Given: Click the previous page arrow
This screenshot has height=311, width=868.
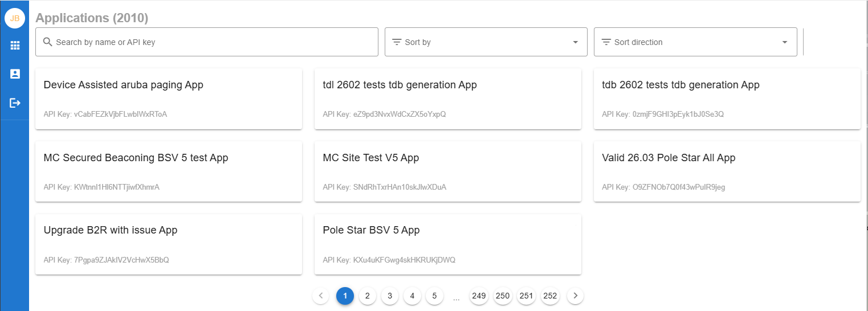Looking at the screenshot, I should [x=321, y=296].
